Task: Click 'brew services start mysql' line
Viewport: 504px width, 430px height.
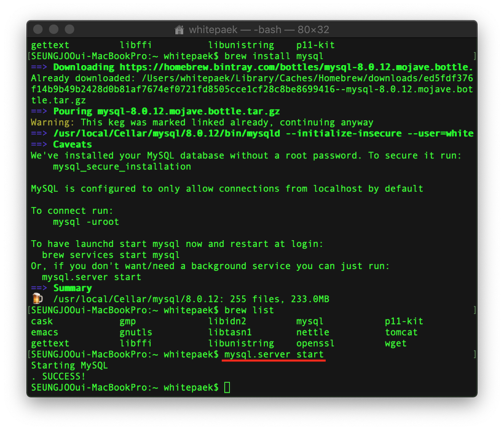Action: click(x=111, y=255)
